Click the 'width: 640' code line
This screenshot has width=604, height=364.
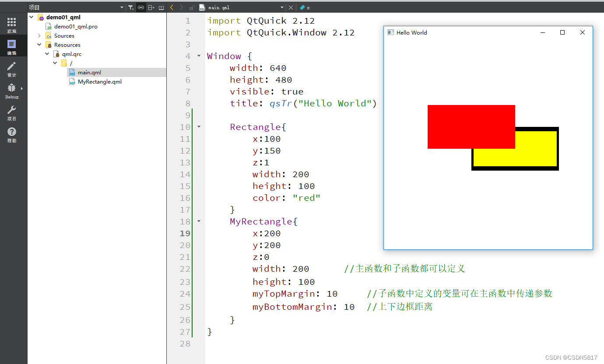pos(258,68)
